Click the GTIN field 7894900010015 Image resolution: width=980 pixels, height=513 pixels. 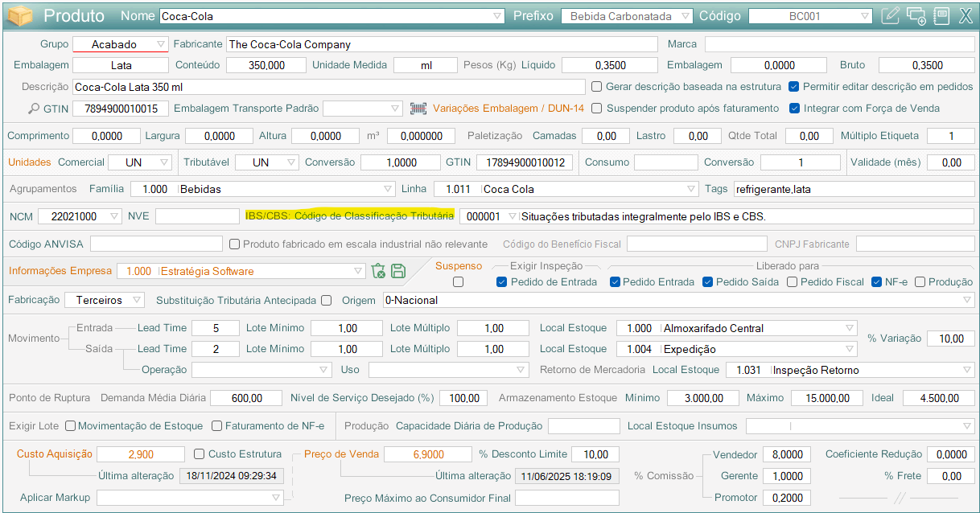tap(121, 108)
